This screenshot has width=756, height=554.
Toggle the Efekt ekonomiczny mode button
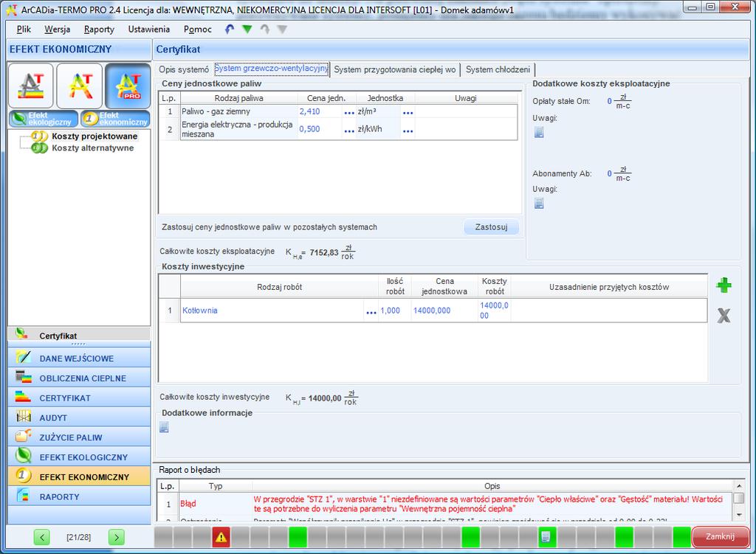(115, 119)
